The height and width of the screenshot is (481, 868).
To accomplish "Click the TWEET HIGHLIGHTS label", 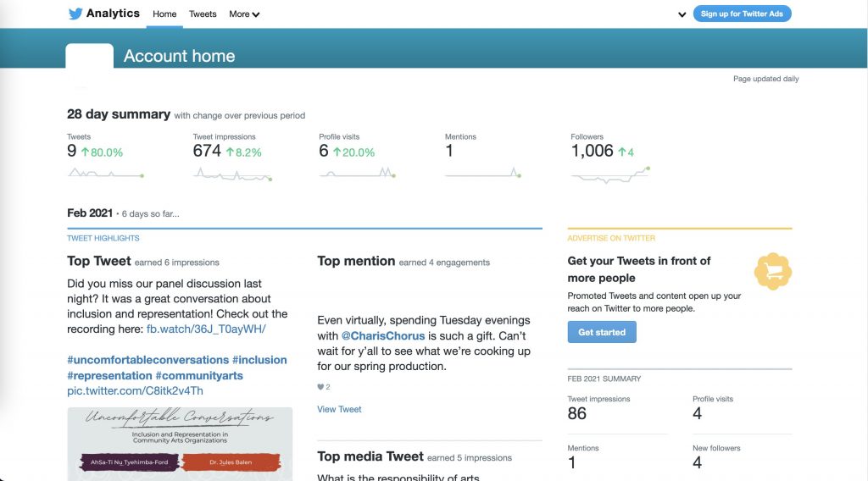I will [x=103, y=238].
